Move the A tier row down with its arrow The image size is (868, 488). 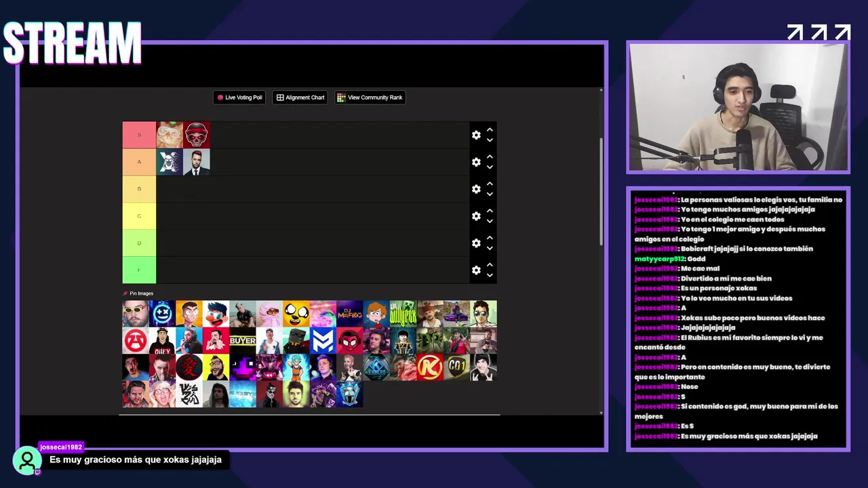490,167
